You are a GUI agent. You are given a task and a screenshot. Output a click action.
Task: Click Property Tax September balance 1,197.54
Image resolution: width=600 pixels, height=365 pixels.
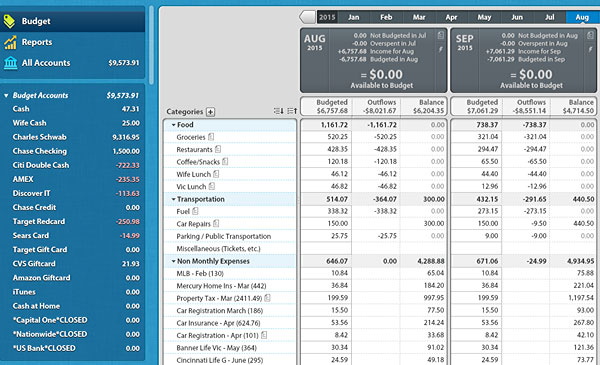(573, 298)
